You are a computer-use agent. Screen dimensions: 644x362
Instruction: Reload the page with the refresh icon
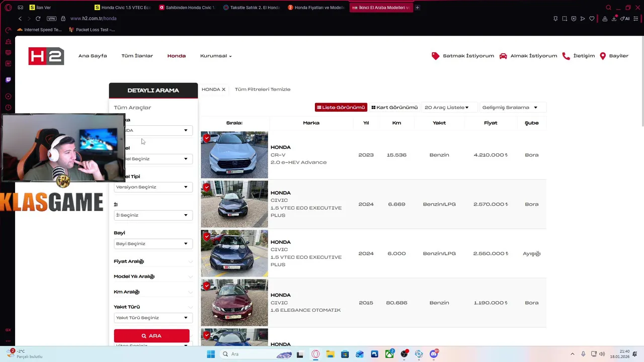click(x=38, y=19)
